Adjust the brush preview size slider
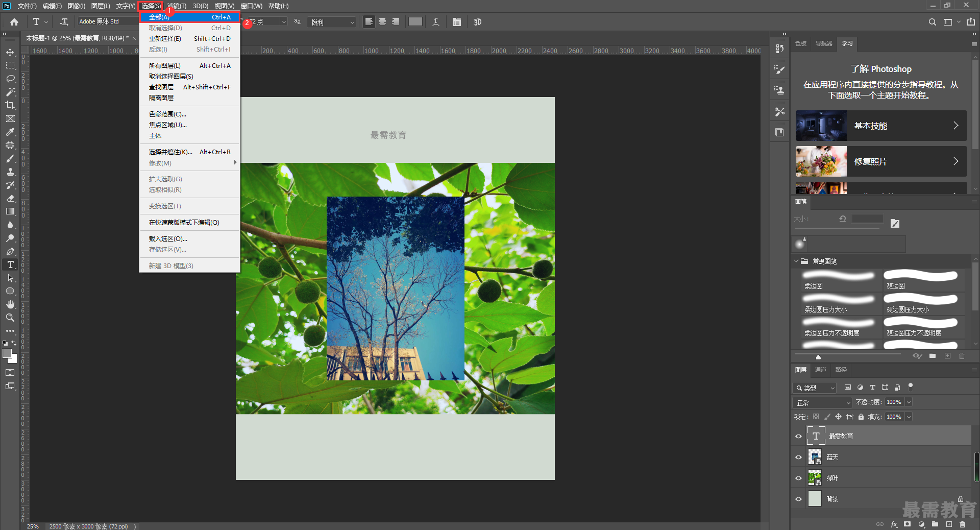This screenshot has height=530, width=980. tap(818, 357)
